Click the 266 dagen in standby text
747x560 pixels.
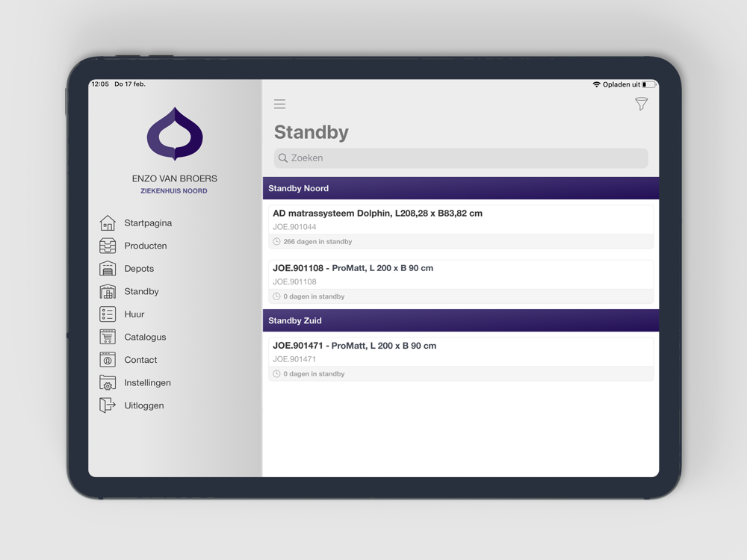[x=317, y=241]
